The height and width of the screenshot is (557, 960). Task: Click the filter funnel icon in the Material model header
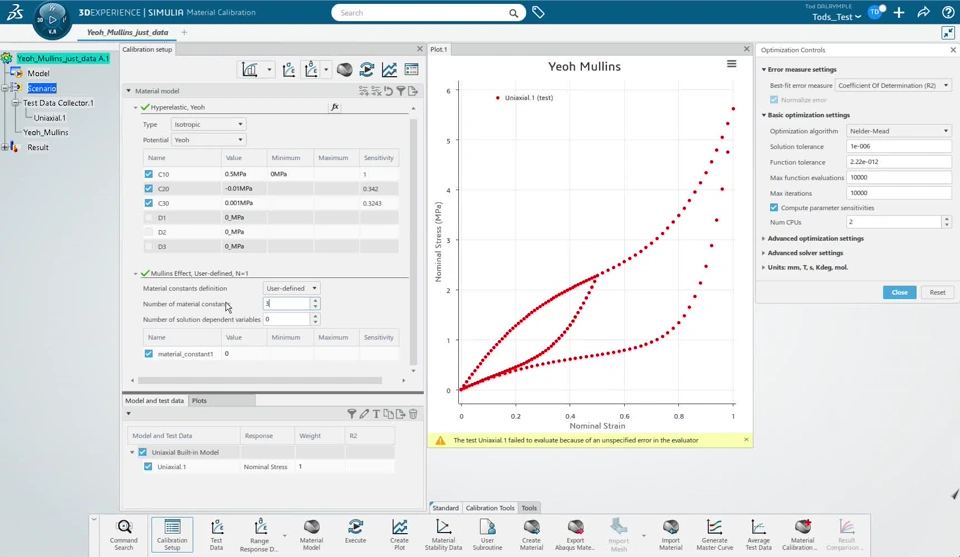tap(400, 91)
